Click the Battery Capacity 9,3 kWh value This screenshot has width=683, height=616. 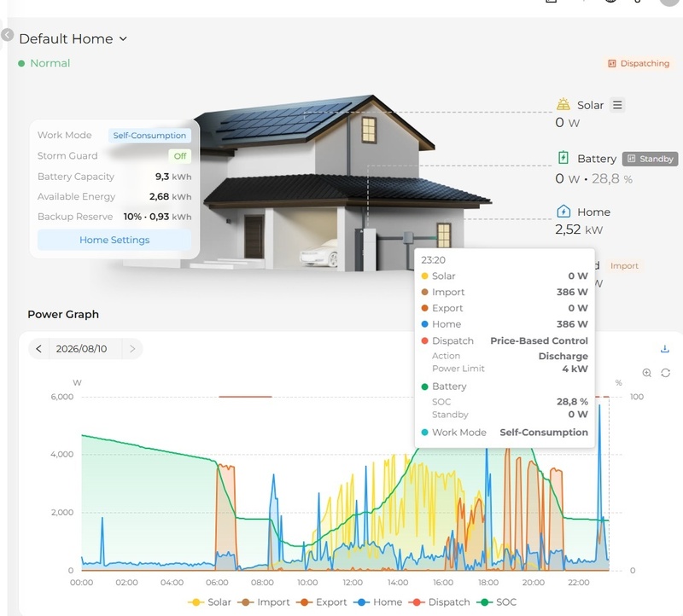click(x=173, y=177)
